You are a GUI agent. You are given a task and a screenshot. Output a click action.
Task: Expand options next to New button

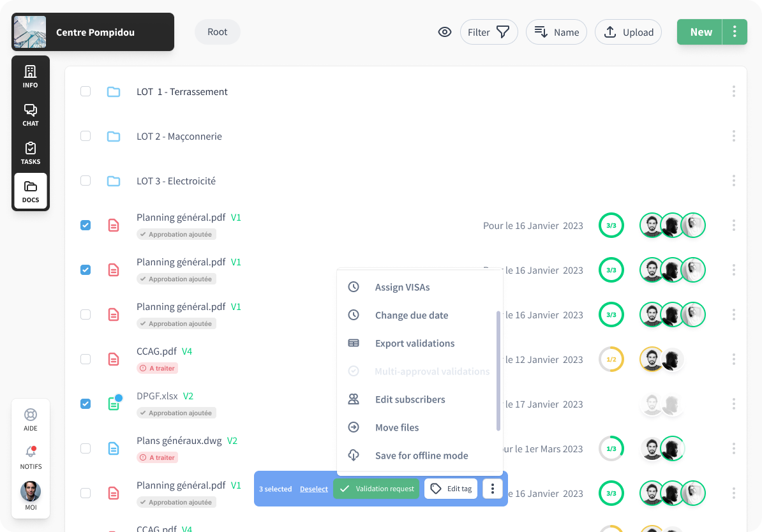pyautogui.click(x=735, y=32)
